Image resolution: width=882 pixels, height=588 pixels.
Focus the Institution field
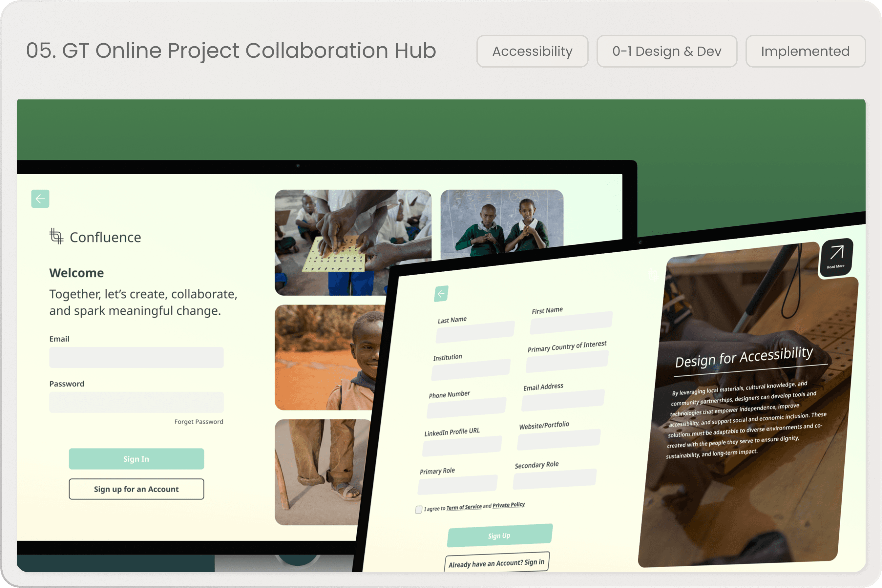coord(471,370)
